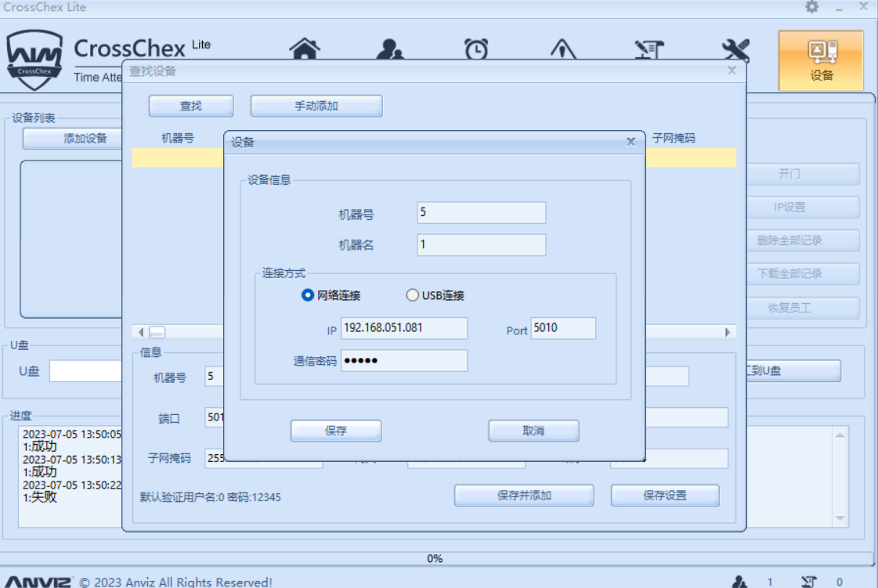Screen dimensions: 878x588
Task: Click the user count icon in status bar
Action: point(739,582)
